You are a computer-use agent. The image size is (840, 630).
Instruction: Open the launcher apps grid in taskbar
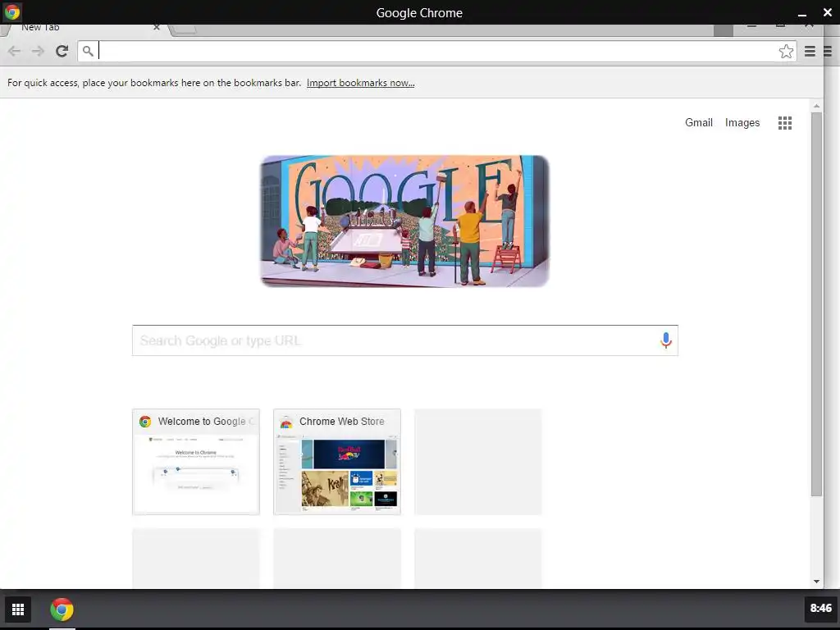point(18,609)
